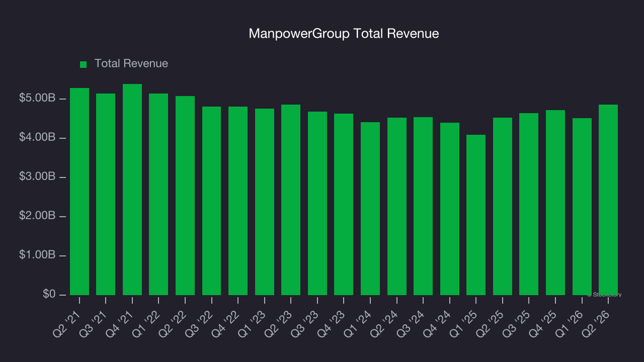Click the $0 y-axis label
The image size is (644, 362).
pyautogui.click(x=49, y=294)
